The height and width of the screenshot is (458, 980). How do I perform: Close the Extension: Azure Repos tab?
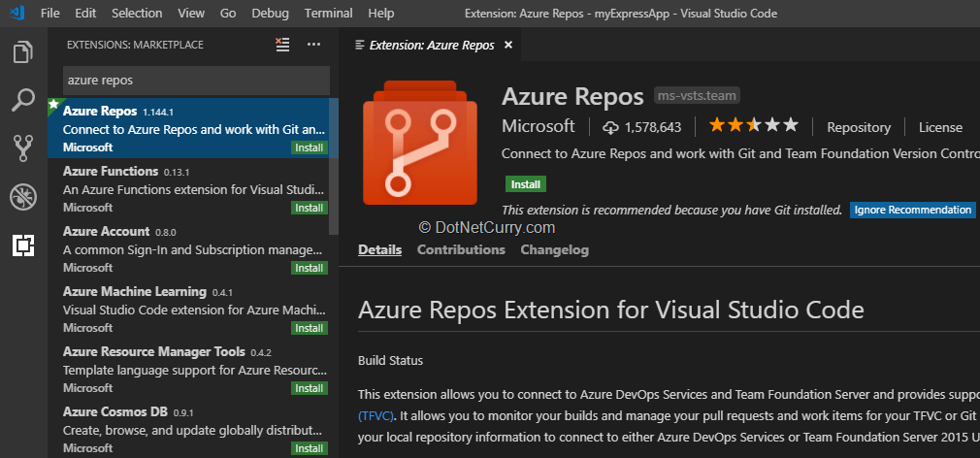click(508, 45)
